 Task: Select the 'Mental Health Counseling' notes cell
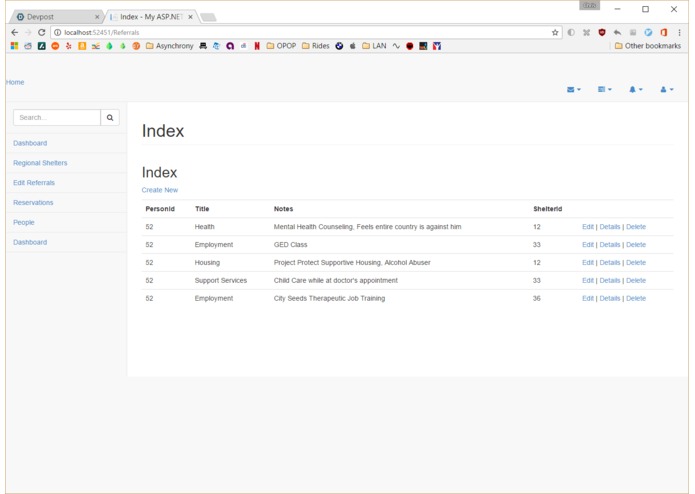point(367,227)
